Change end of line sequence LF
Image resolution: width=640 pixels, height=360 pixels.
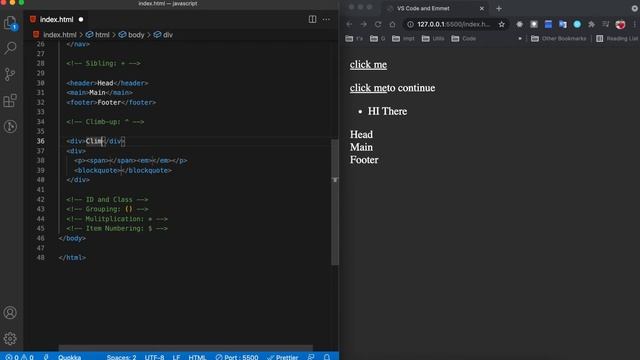pos(176,357)
